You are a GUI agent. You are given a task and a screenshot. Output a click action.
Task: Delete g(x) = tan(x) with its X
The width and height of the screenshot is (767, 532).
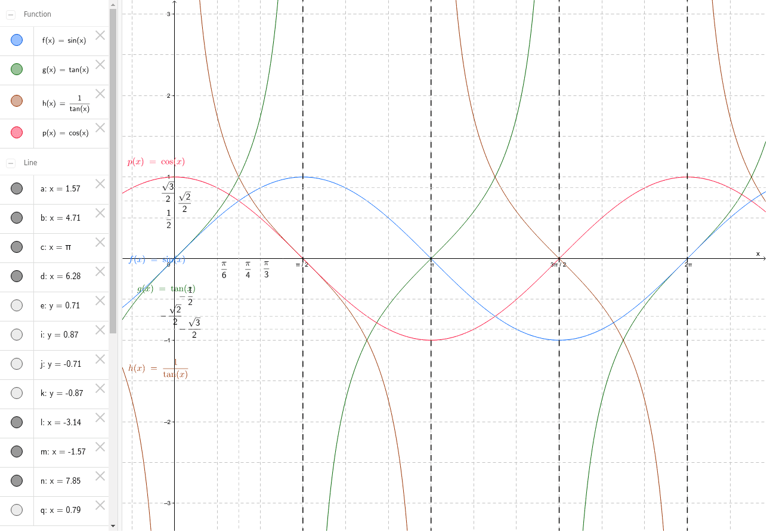(100, 64)
